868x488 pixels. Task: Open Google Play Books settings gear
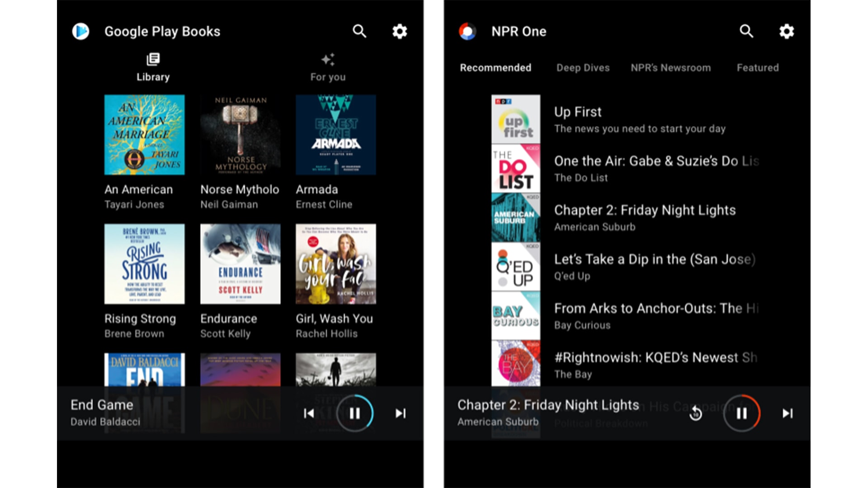399,31
